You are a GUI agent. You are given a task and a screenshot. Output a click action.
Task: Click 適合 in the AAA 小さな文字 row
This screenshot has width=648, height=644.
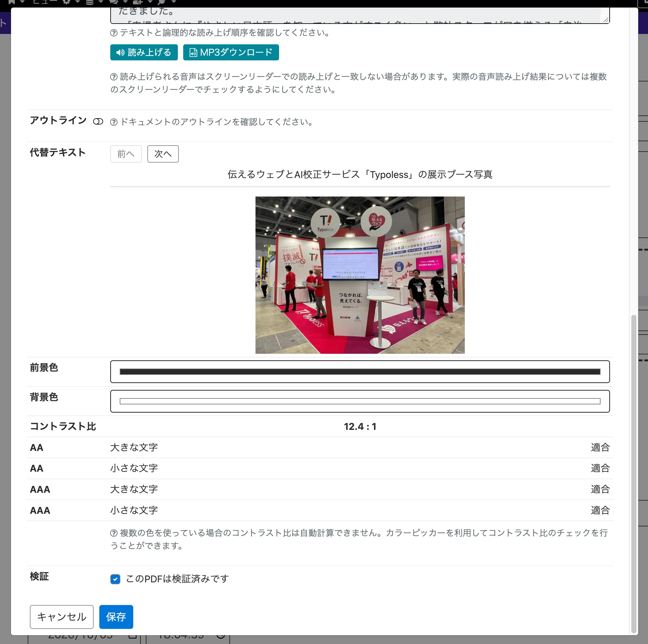[x=600, y=510]
